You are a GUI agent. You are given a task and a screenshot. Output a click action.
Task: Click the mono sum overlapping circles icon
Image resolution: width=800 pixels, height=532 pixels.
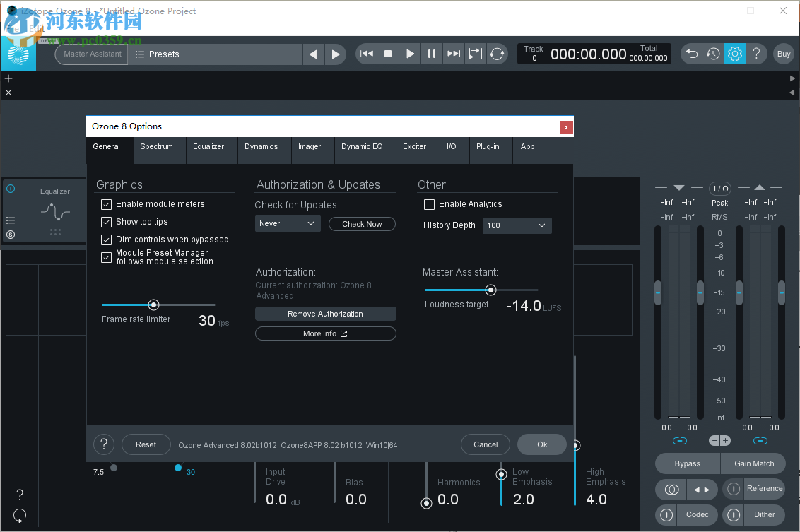(x=672, y=489)
